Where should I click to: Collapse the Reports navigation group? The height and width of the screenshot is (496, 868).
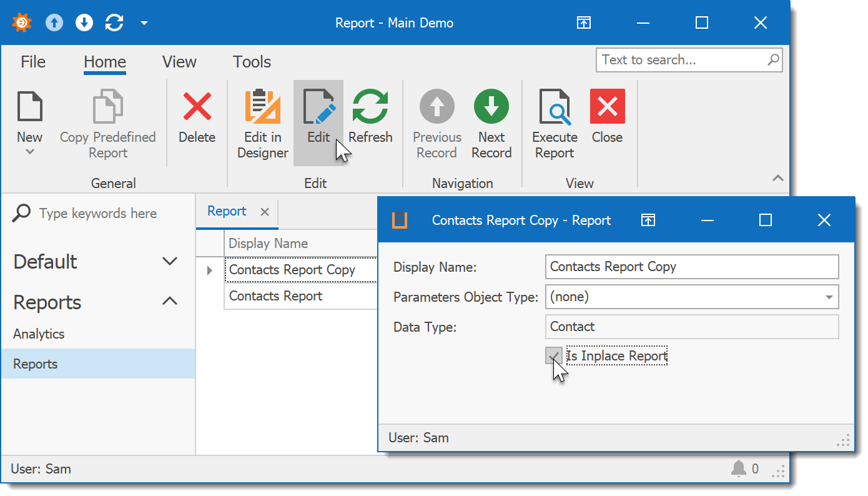pyautogui.click(x=170, y=302)
